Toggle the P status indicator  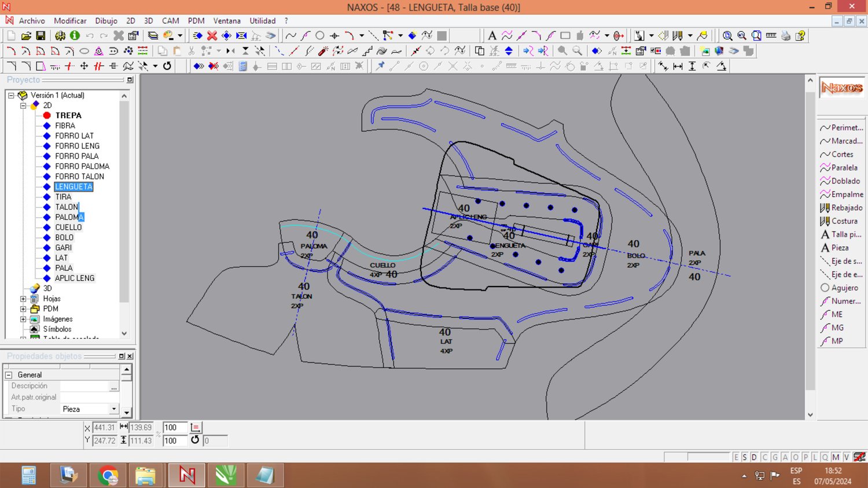point(805,457)
